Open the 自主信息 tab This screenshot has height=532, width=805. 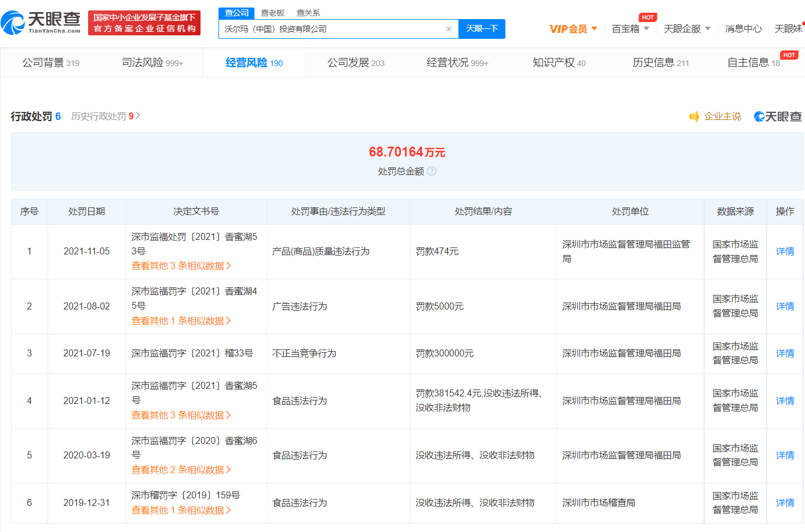tap(753, 63)
